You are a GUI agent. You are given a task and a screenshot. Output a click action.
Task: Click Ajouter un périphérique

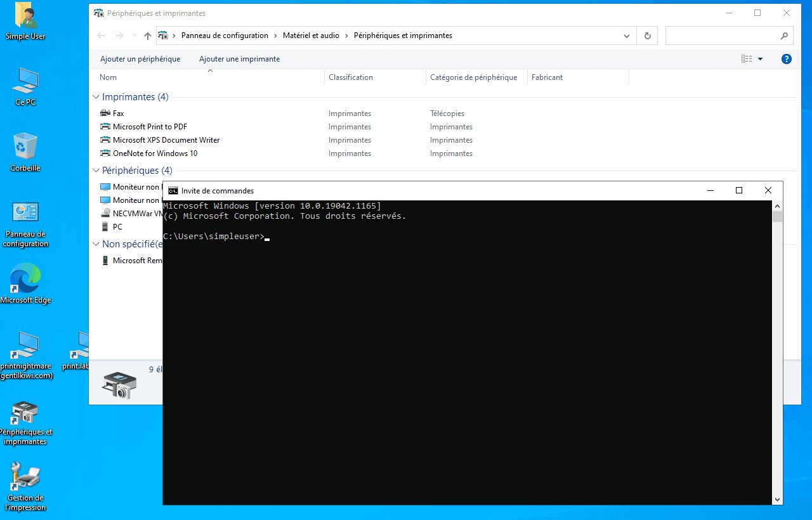140,59
